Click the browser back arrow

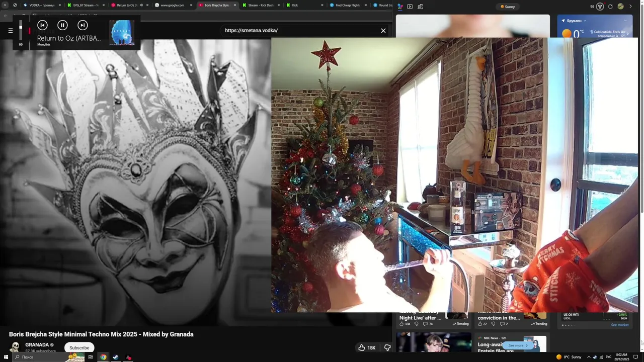pyautogui.click(x=6, y=16)
